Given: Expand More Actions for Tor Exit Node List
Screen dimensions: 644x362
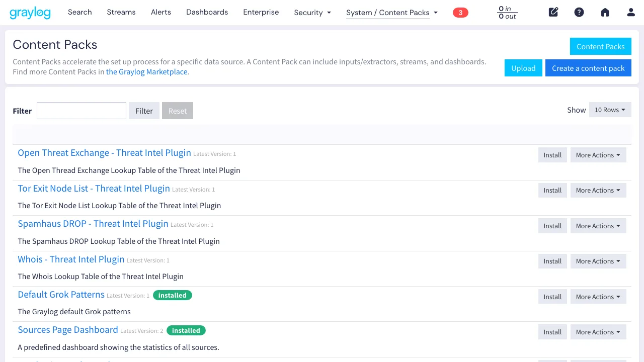Looking at the screenshot, I should pyautogui.click(x=598, y=190).
